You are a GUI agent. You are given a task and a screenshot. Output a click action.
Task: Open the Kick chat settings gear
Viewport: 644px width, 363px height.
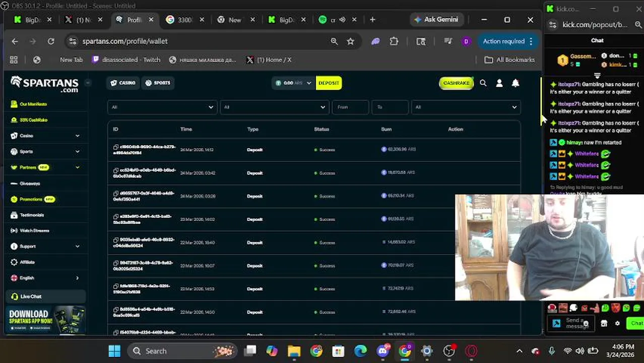(617, 323)
